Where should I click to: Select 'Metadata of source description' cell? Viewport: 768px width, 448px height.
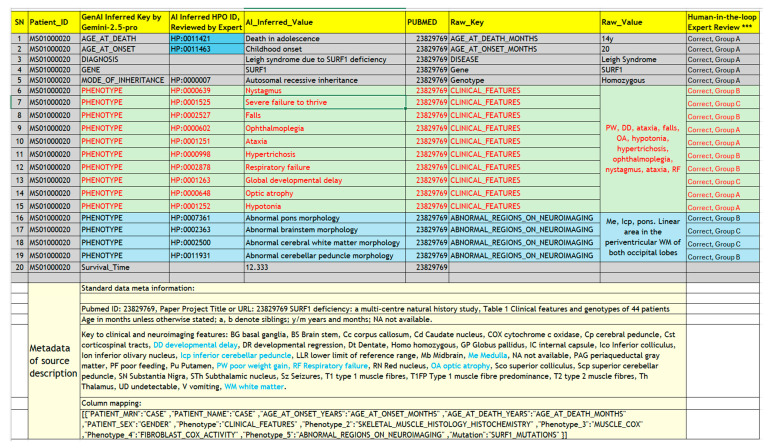(54, 361)
